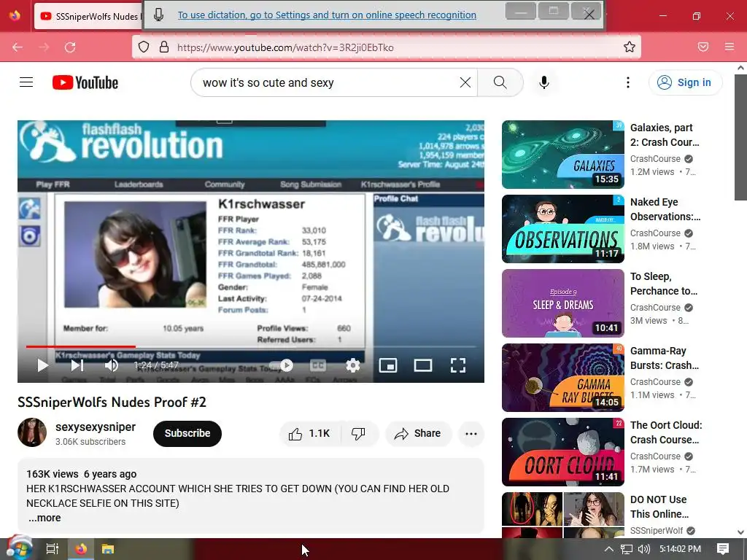Like the video with 1.1K likes
This screenshot has height=560, width=747.
pos(309,433)
